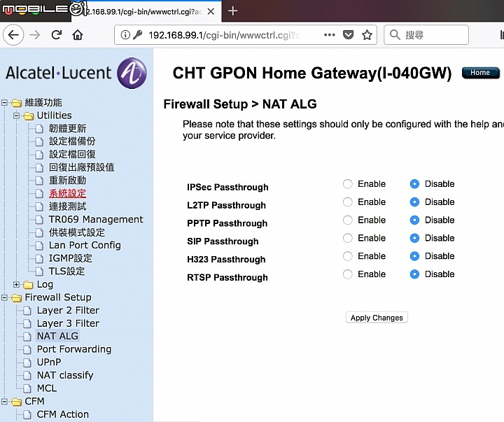The image size is (504, 422).
Task: Click the folder icon beside Utilities
Action: [29, 115]
